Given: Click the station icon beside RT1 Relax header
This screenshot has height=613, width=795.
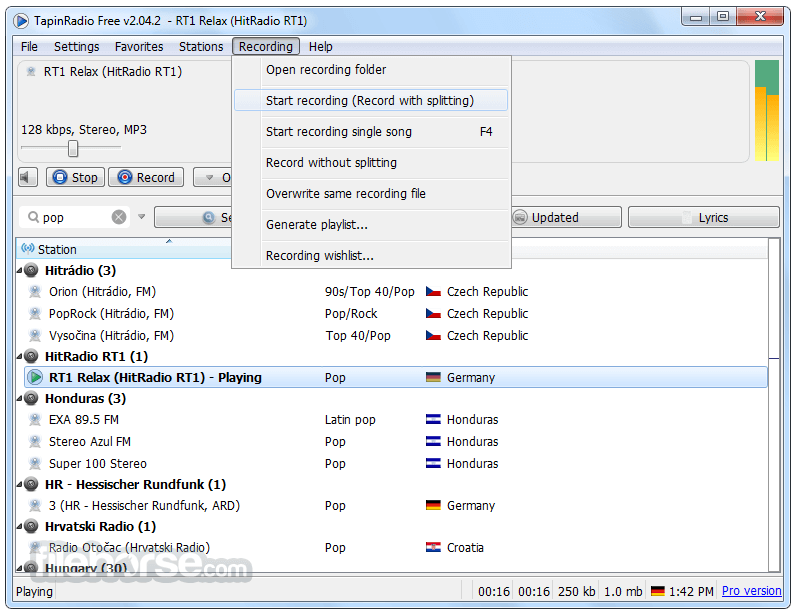Looking at the screenshot, I should pos(31,71).
